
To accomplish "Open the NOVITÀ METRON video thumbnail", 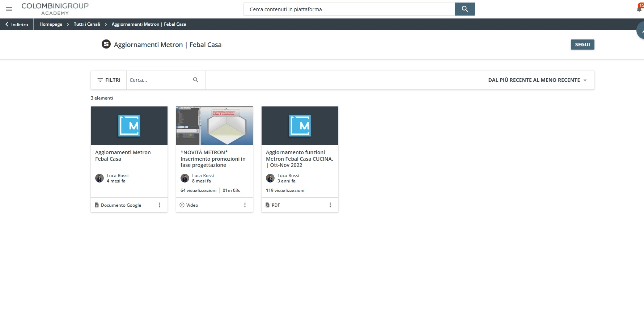I will 215,126.
